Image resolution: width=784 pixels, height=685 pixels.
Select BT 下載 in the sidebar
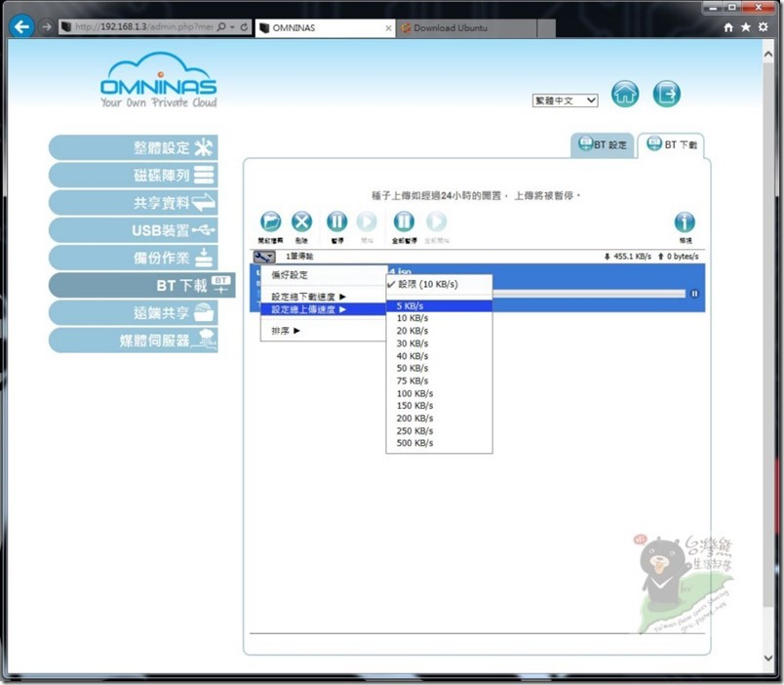(x=141, y=285)
